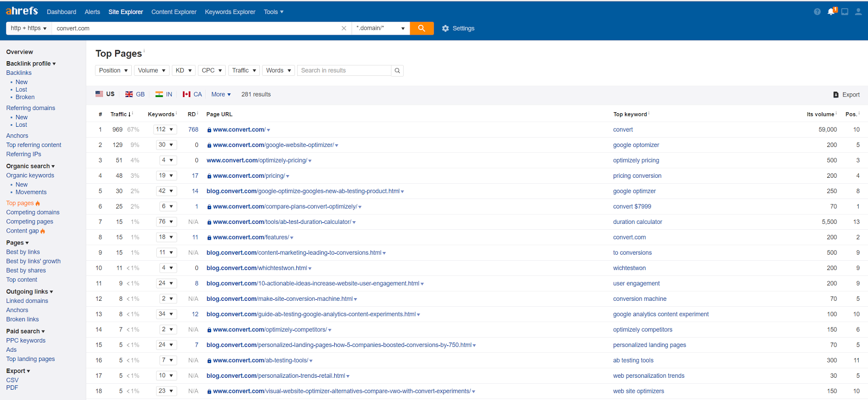Open the CPC filter dropdown
Image resolution: width=868 pixels, height=400 pixels.
point(212,70)
